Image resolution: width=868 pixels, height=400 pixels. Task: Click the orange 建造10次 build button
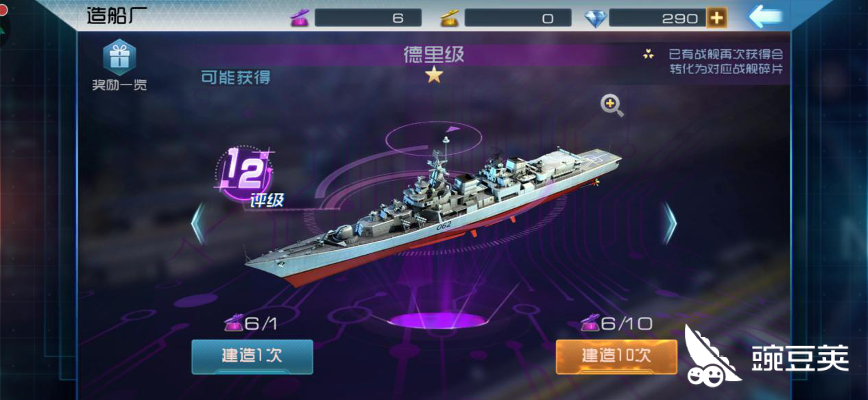616,356
